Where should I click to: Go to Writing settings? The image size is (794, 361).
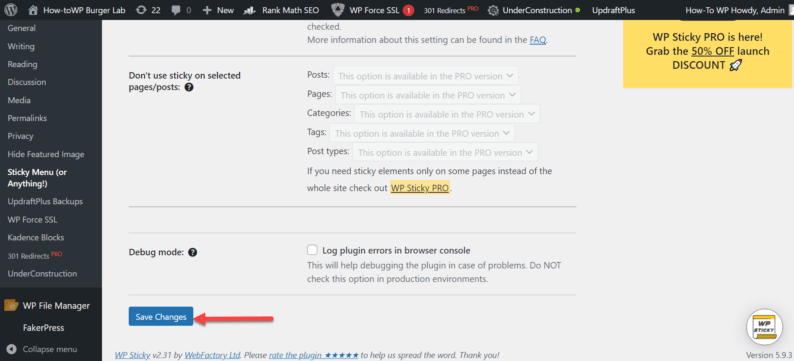click(x=21, y=46)
